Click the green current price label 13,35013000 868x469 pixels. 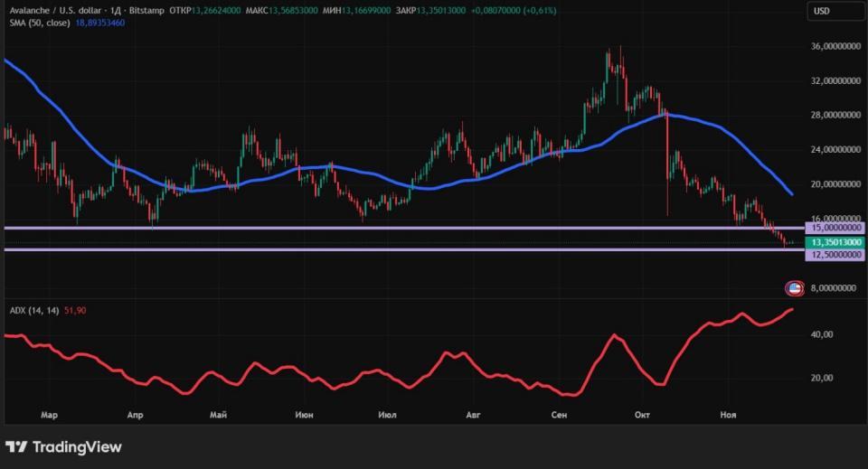pyautogui.click(x=832, y=242)
